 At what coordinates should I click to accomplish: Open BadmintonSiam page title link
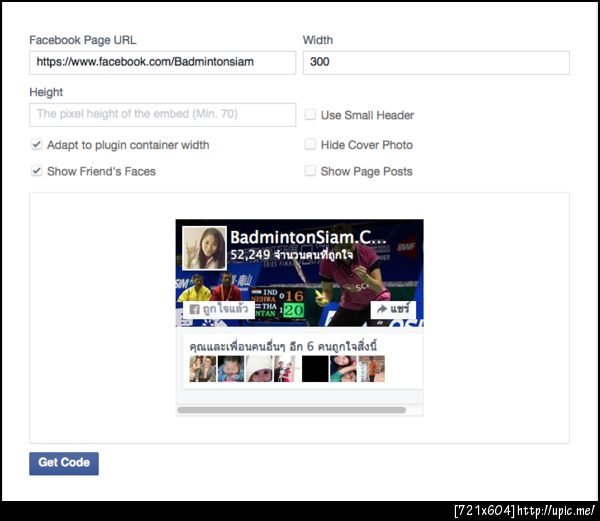click(308, 238)
